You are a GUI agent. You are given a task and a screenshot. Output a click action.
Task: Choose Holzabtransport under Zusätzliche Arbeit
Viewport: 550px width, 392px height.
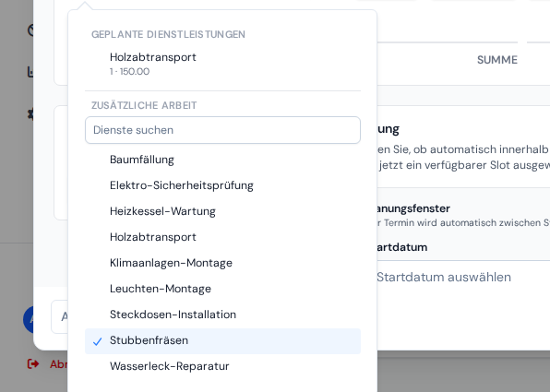tap(222, 237)
